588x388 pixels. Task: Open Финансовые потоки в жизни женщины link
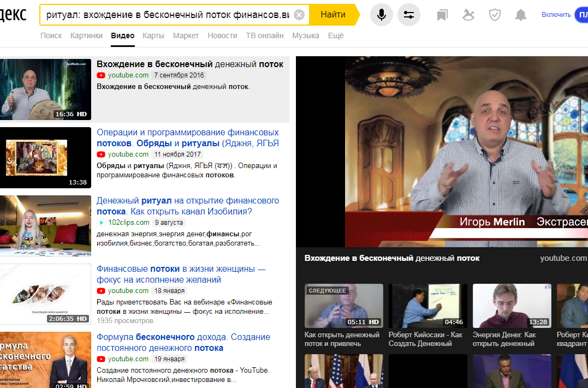[x=181, y=274]
